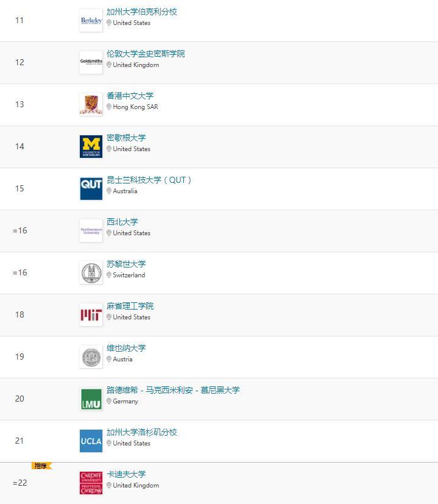
Task: Select the University of Michigan M logo
Action: [x=91, y=147]
